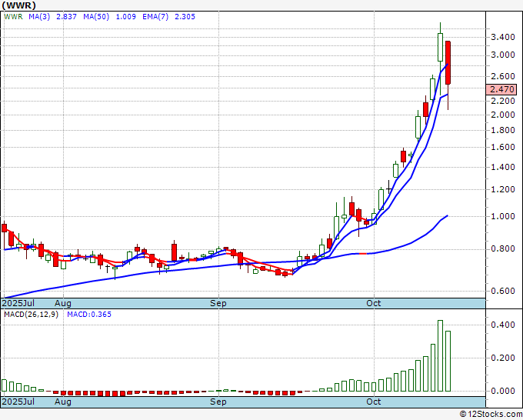
Task: Click the 2025Jul label on price chart axis
Action: pos(18,303)
